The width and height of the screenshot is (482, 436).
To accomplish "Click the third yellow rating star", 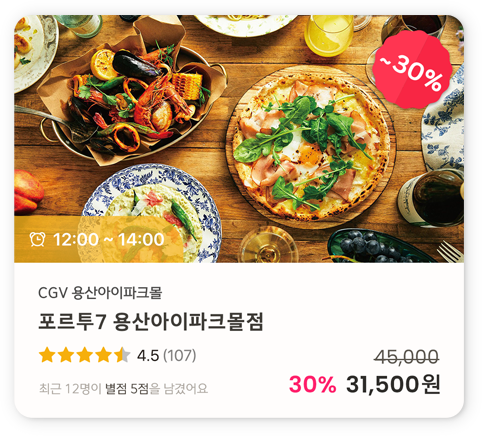I will 85,355.
